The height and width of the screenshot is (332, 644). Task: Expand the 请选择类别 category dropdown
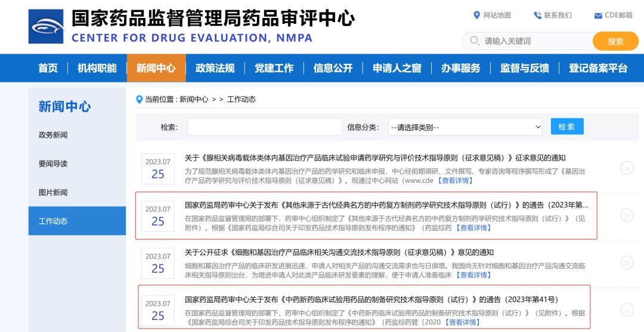[x=465, y=127]
